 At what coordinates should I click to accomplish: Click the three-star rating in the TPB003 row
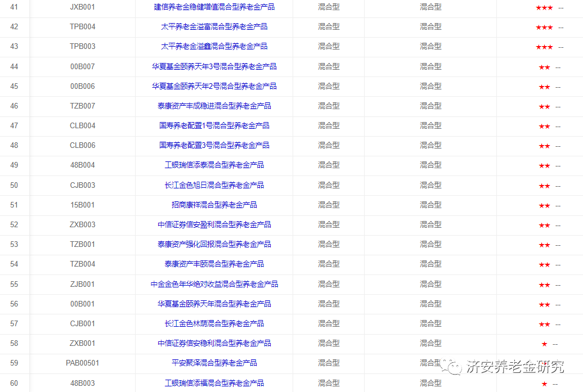[x=544, y=47]
